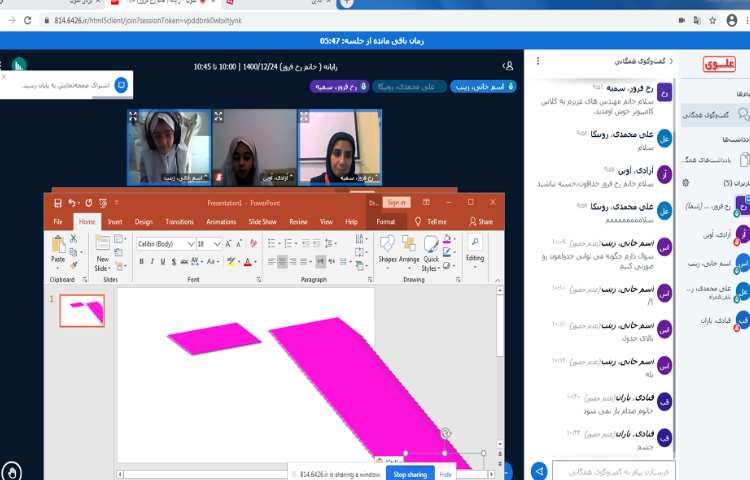The width and height of the screenshot is (750, 480).
Task: Expand the font size dropdown
Action: 218,243
